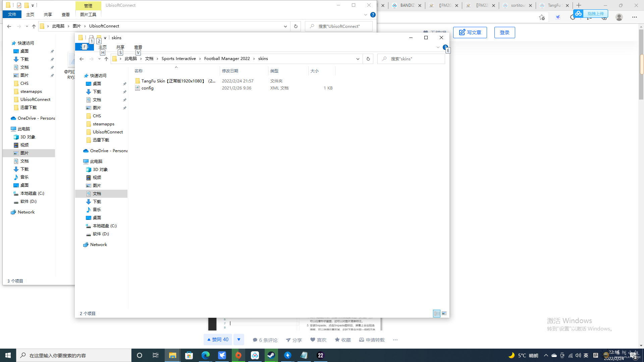644x362 pixels.
Task: Go up one folder level in skins window
Action: (x=106, y=59)
